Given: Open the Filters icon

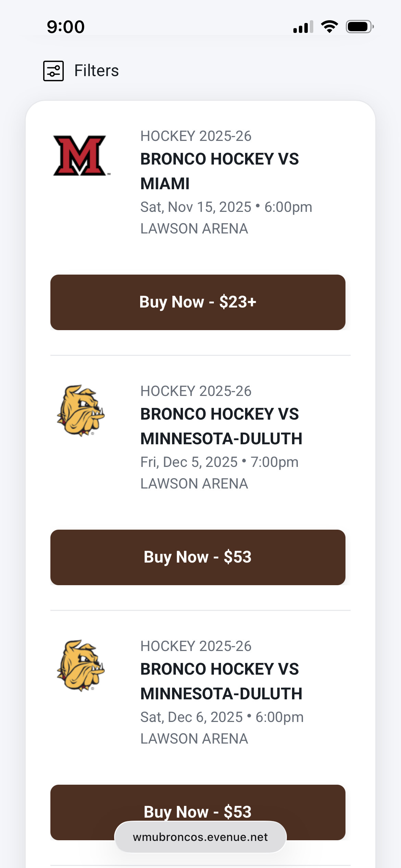Looking at the screenshot, I should click(x=53, y=71).
